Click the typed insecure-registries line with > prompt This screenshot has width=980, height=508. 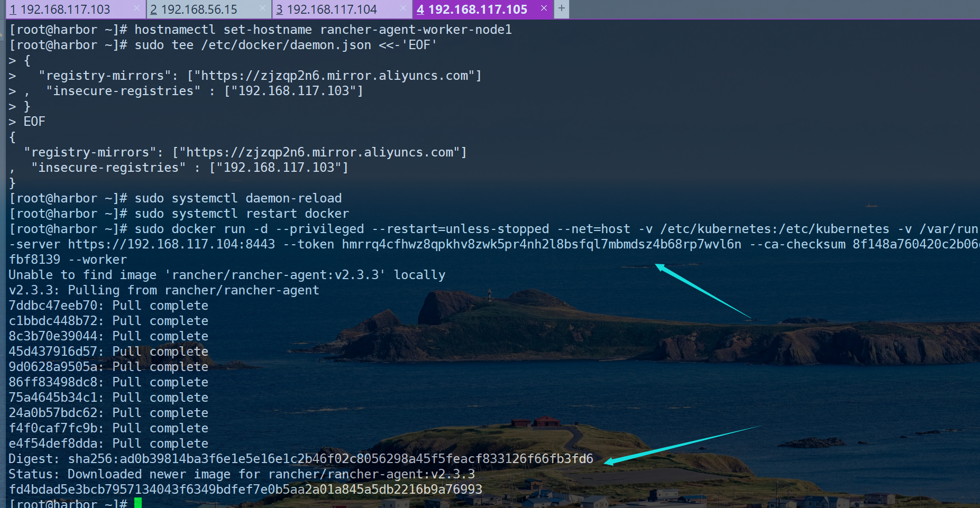(x=186, y=91)
